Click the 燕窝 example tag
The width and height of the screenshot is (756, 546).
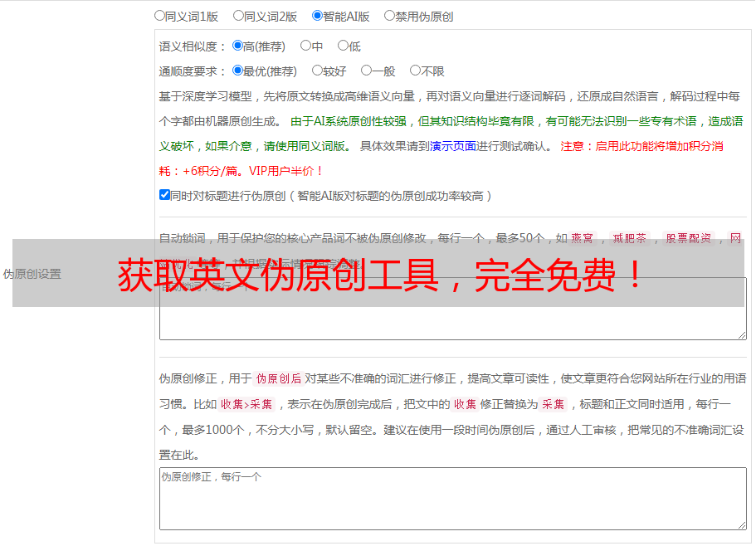pyautogui.click(x=583, y=238)
